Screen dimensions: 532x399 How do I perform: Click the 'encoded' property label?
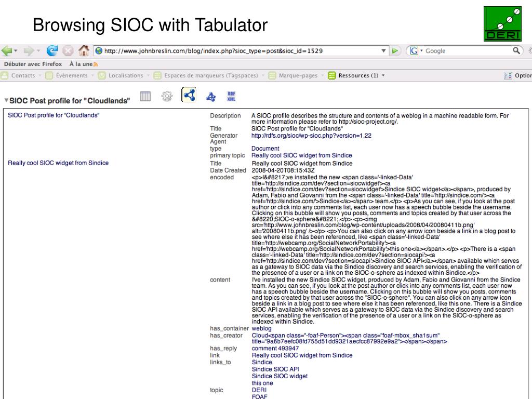221,178
